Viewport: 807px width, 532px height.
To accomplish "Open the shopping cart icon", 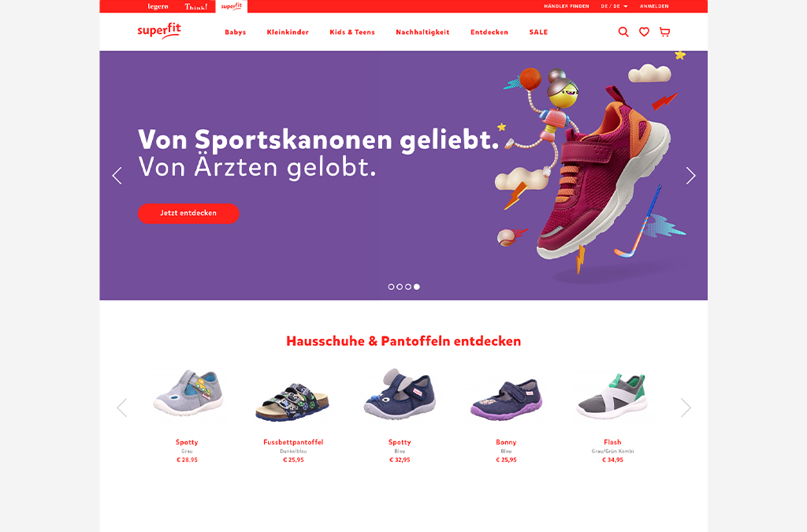I will coord(665,32).
